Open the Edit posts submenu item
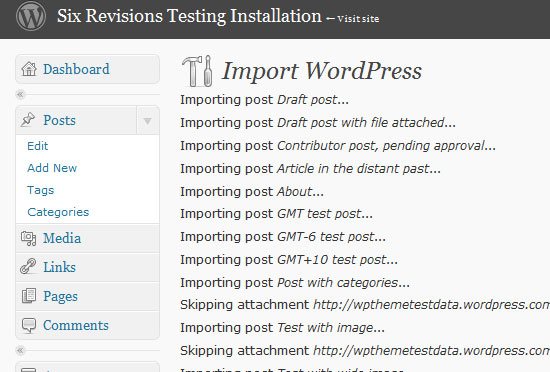 (38, 146)
